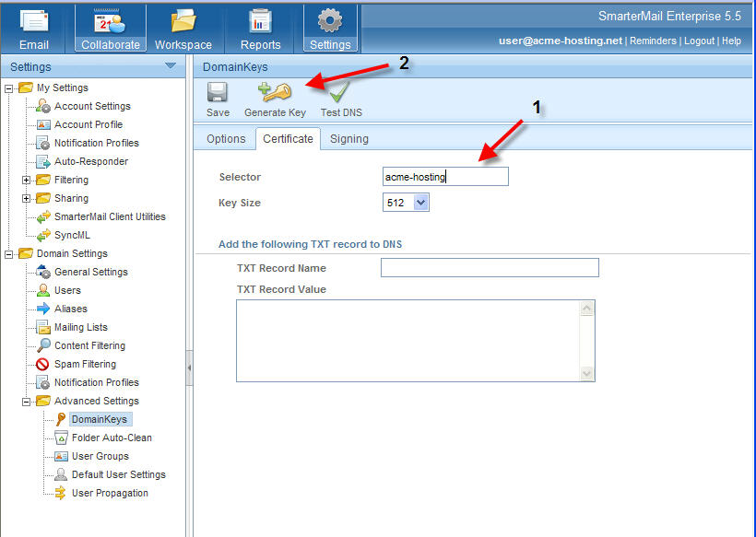Collapse the sidebar using splitter arrow
Viewport: 756px width, 537px height.
click(x=189, y=368)
